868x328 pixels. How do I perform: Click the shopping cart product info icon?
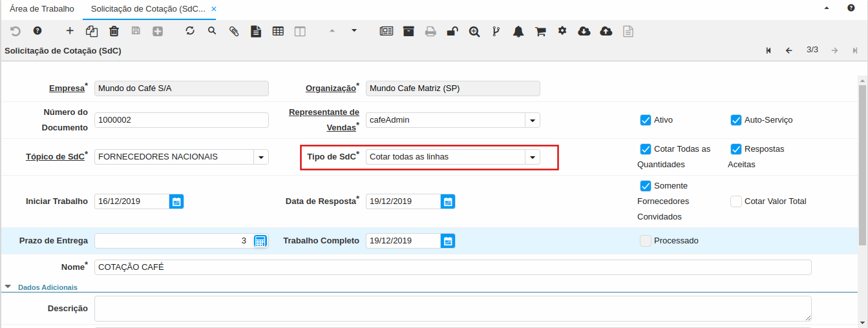pos(540,31)
